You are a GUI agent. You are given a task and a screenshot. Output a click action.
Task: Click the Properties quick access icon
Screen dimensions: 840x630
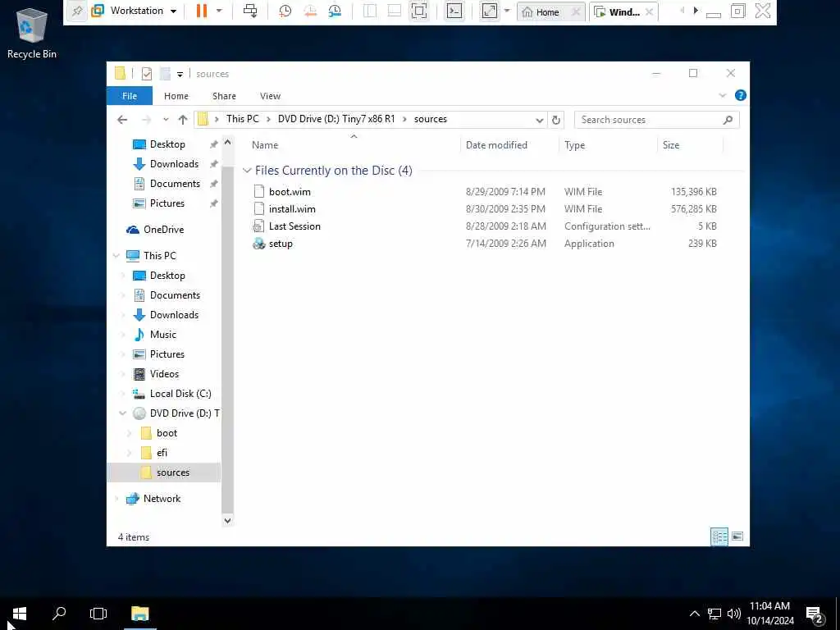coord(146,74)
